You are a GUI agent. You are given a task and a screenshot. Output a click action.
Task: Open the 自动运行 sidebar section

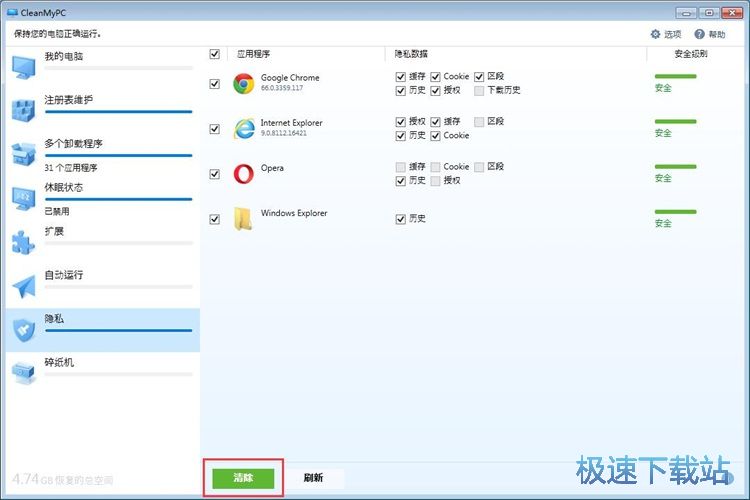click(x=103, y=286)
